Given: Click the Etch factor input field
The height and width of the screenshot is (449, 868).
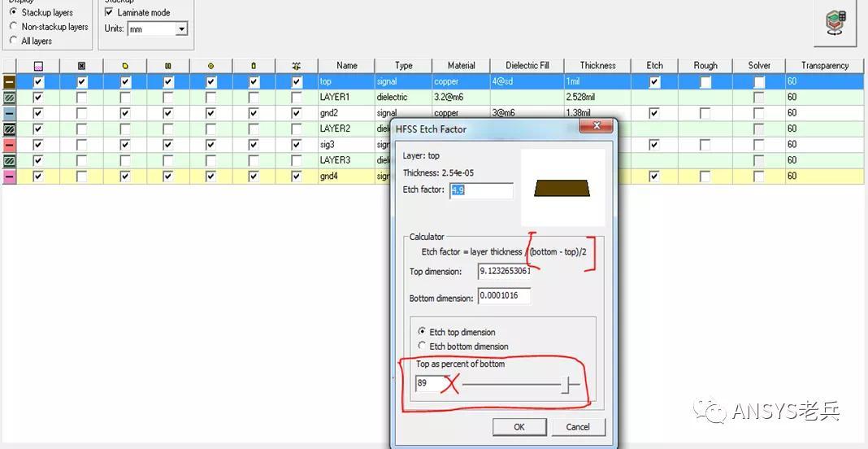Looking at the screenshot, I should coord(481,190).
